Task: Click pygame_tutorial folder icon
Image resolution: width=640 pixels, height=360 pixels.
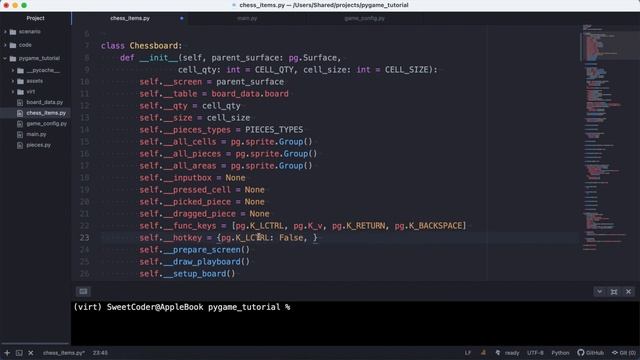Action: [x=13, y=58]
